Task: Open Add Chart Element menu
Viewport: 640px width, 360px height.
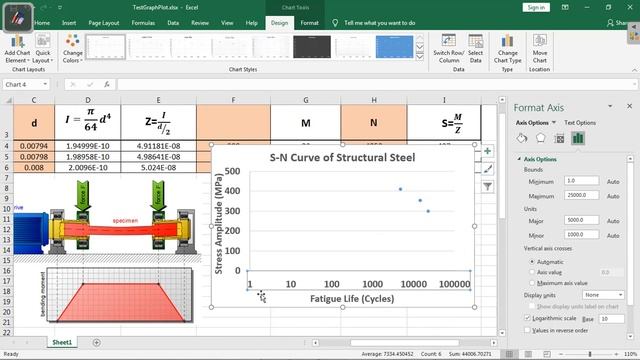Action: [17, 49]
